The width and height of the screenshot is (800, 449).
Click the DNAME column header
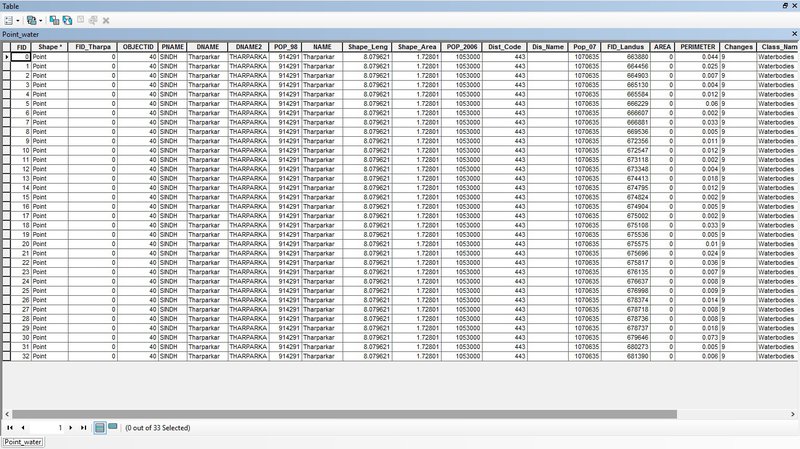click(206, 47)
